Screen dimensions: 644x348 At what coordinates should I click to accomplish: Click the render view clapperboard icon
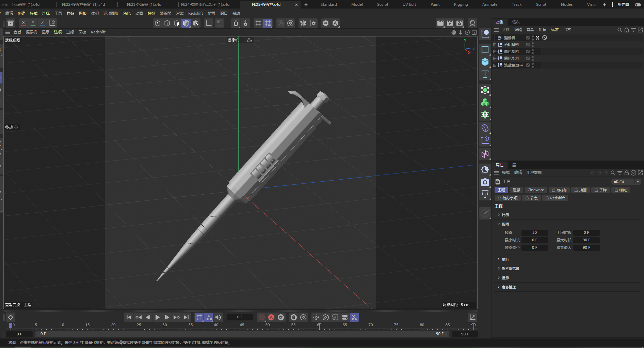[x=440, y=23]
